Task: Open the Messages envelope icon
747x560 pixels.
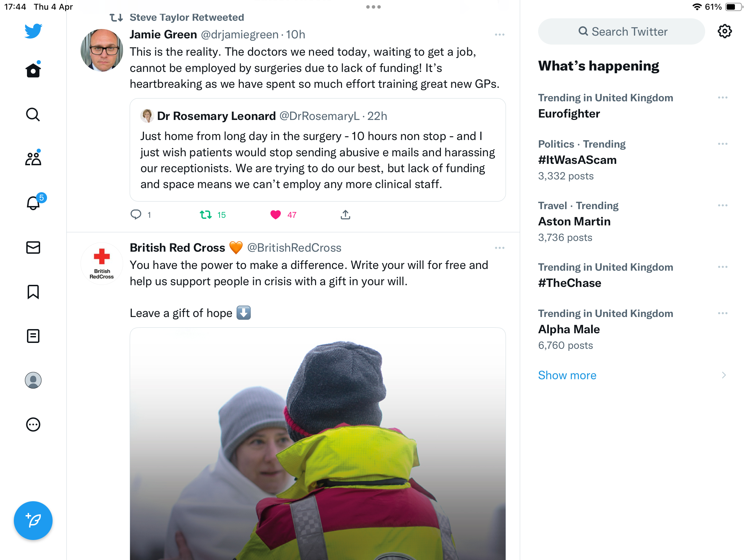Action: pyautogui.click(x=33, y=248)
